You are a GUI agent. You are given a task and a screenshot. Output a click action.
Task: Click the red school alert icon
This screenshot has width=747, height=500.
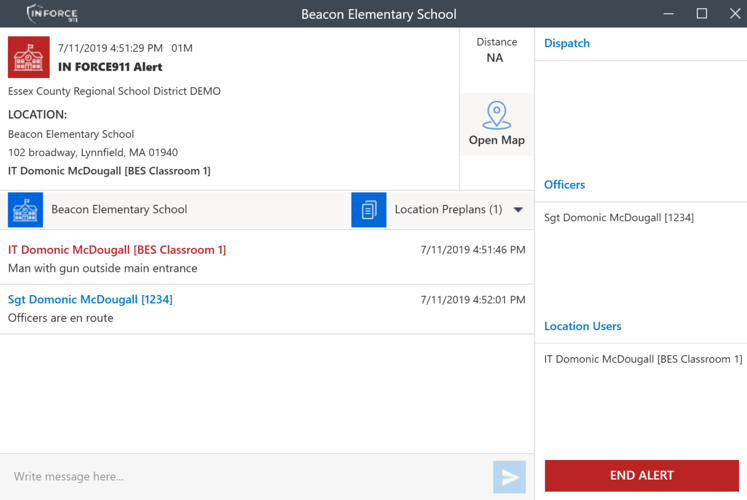pos(29,58)
